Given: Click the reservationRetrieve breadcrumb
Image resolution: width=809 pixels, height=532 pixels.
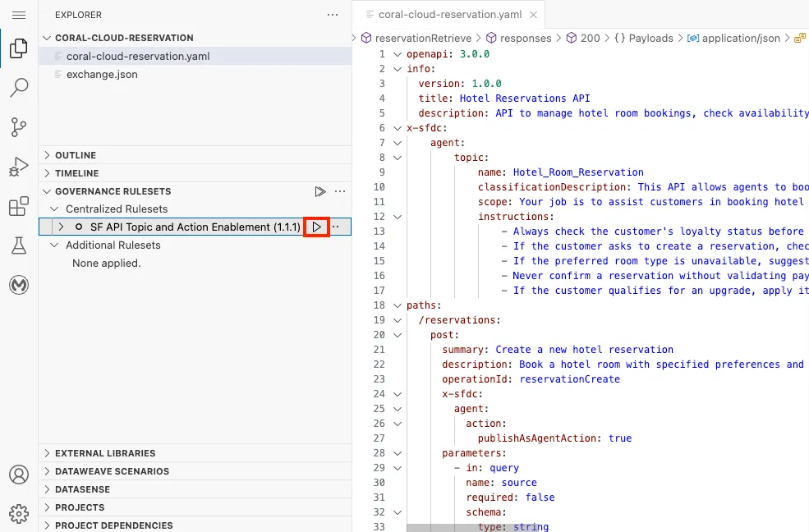Looking at the screenshot, I should point(422,38).
